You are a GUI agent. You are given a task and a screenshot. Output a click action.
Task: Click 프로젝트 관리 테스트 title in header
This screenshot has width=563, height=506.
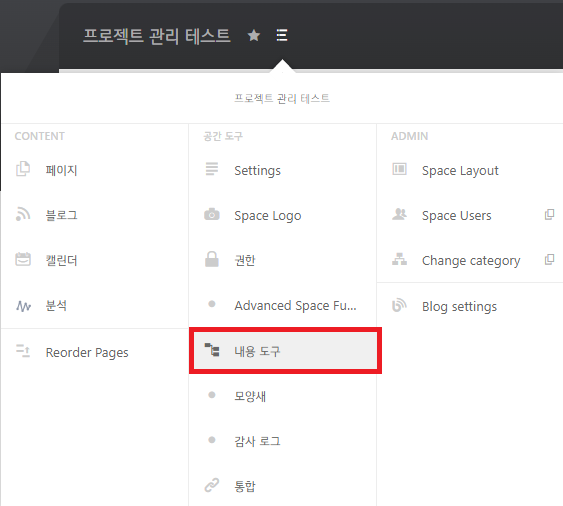[x=157, y=36]
